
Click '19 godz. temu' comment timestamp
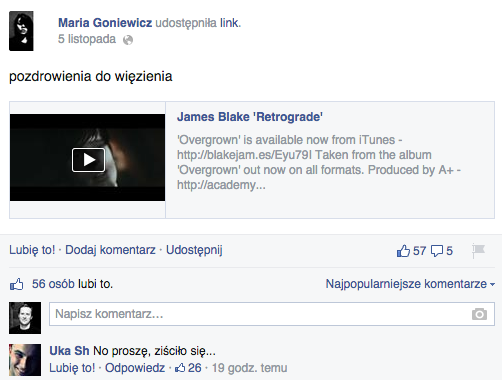(249, 368)
